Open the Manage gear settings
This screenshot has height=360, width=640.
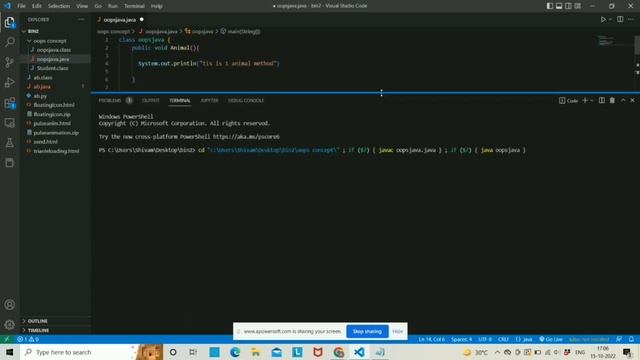(x=9, y=324)
